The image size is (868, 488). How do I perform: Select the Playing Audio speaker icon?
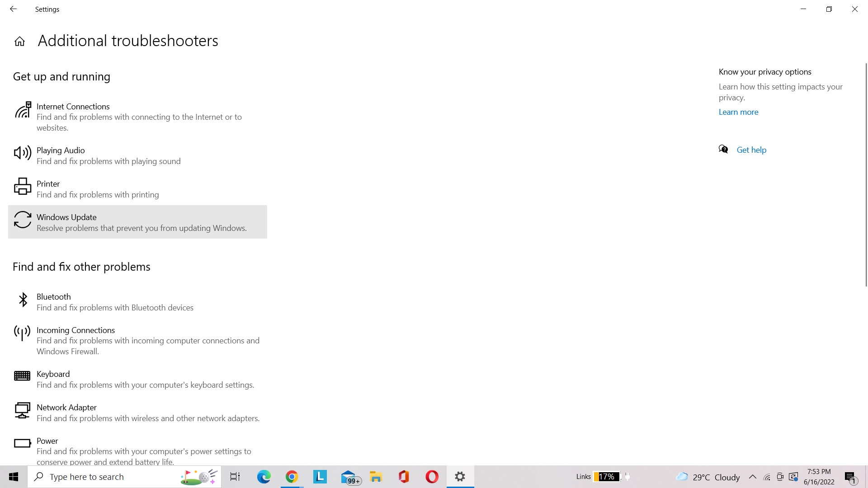[23, 153]
